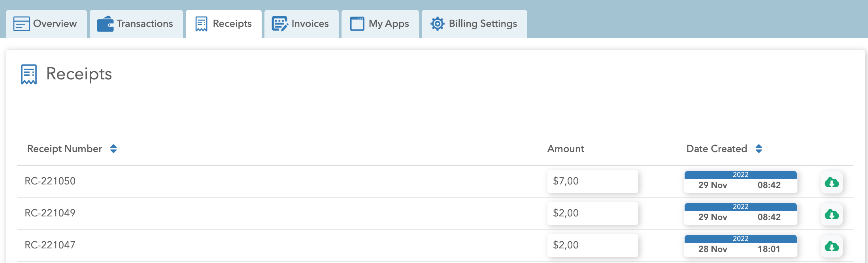Sort by Date Created arrows
Image resolution: width=868 pixels, height=263 pixels.
759,149
